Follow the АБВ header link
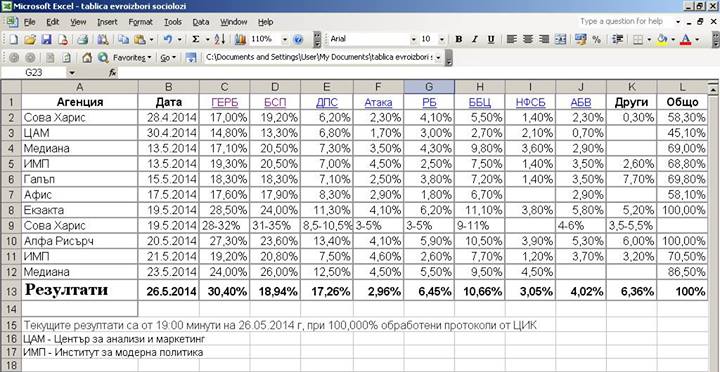720x372 pixels. click(x=581, y=102)
